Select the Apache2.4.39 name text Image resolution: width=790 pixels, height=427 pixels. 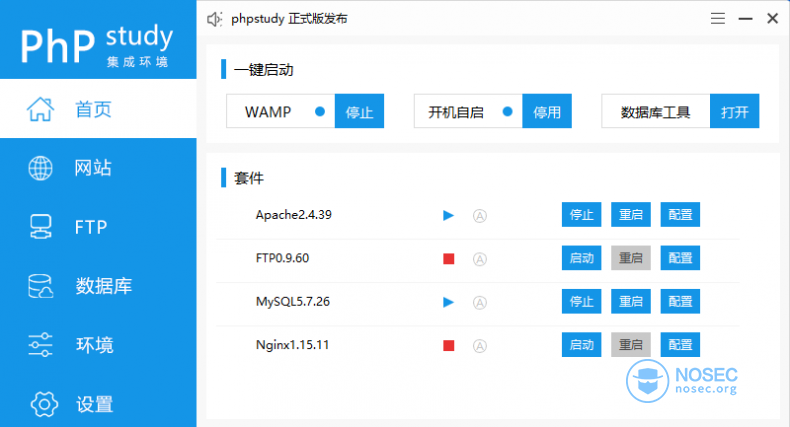[x=294, y=215]
